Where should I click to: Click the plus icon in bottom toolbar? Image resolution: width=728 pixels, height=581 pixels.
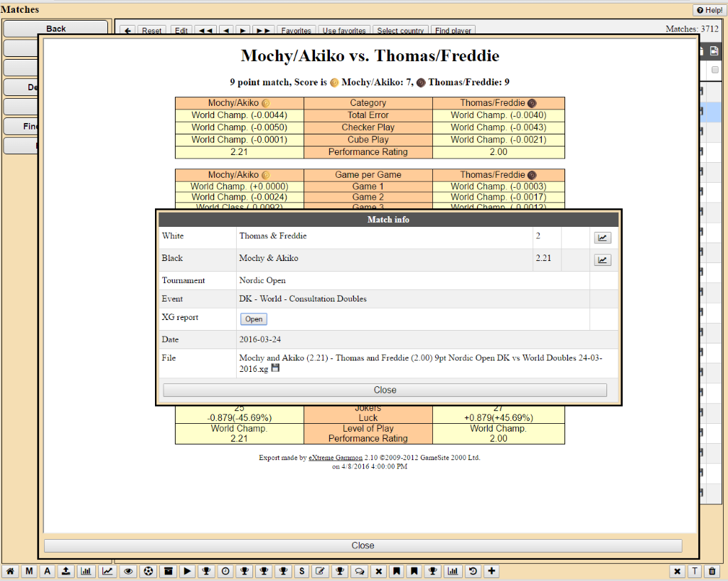click(x=492, y=571)
